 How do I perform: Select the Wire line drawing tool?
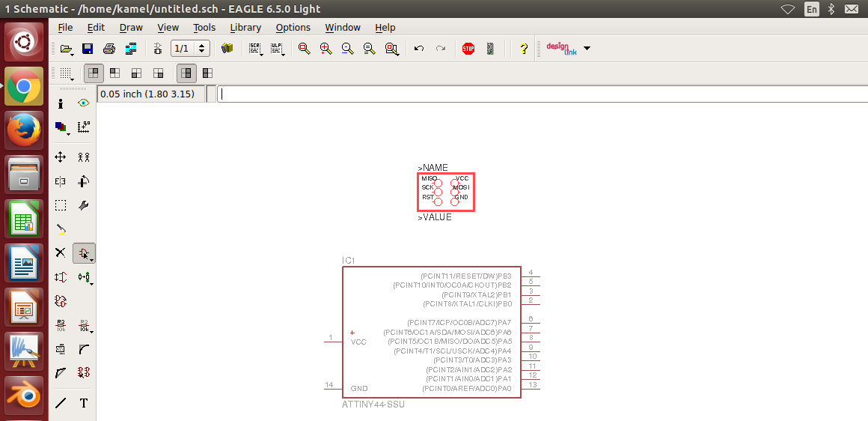coord(61,403)
